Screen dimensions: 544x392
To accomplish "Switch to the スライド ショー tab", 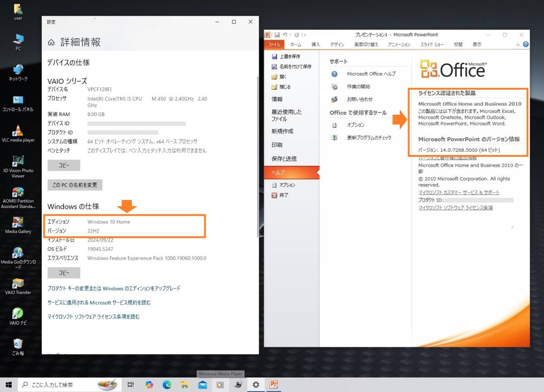I will 432,44.
